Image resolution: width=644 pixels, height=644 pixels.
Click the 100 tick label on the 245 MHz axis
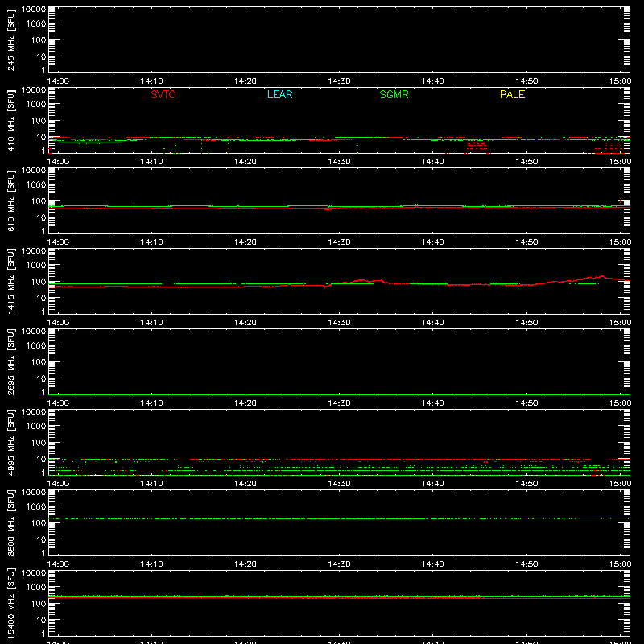point(39,40)
